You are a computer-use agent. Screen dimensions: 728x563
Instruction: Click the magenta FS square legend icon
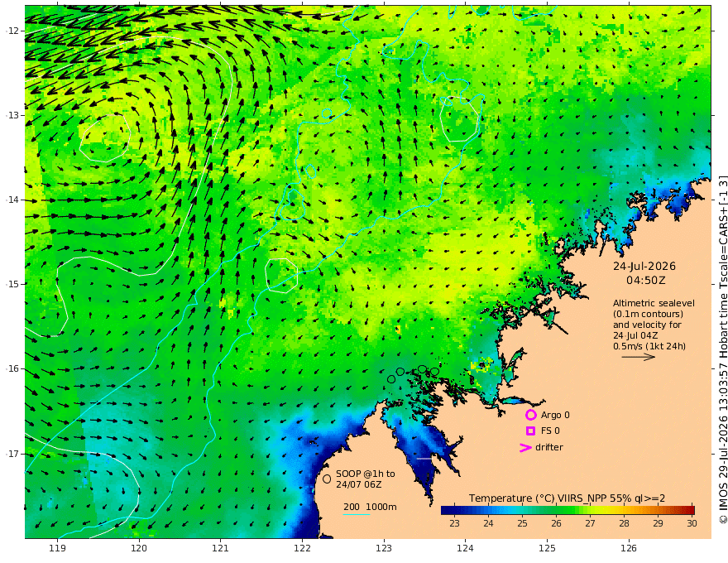tap(530, 431)
